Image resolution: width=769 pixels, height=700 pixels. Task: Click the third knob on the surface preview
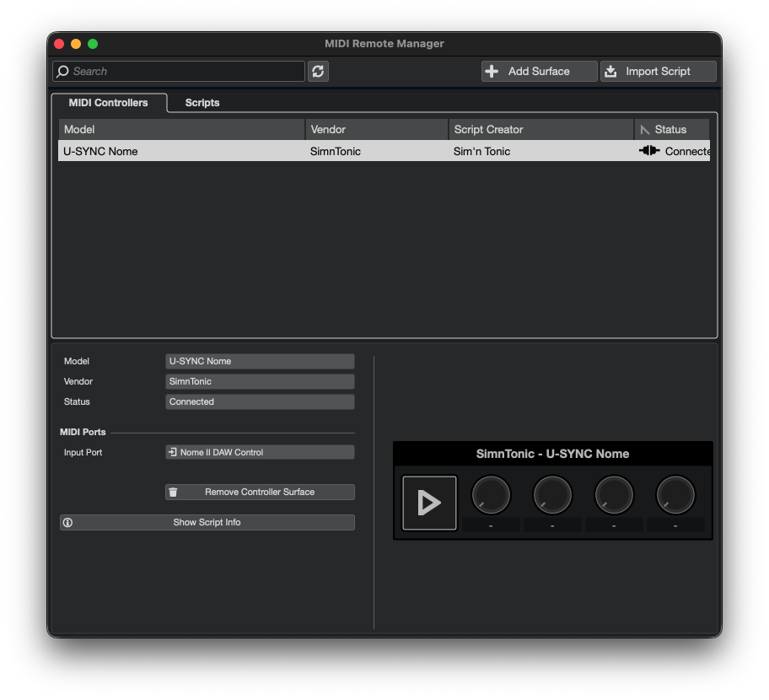(x=614, y=495)
